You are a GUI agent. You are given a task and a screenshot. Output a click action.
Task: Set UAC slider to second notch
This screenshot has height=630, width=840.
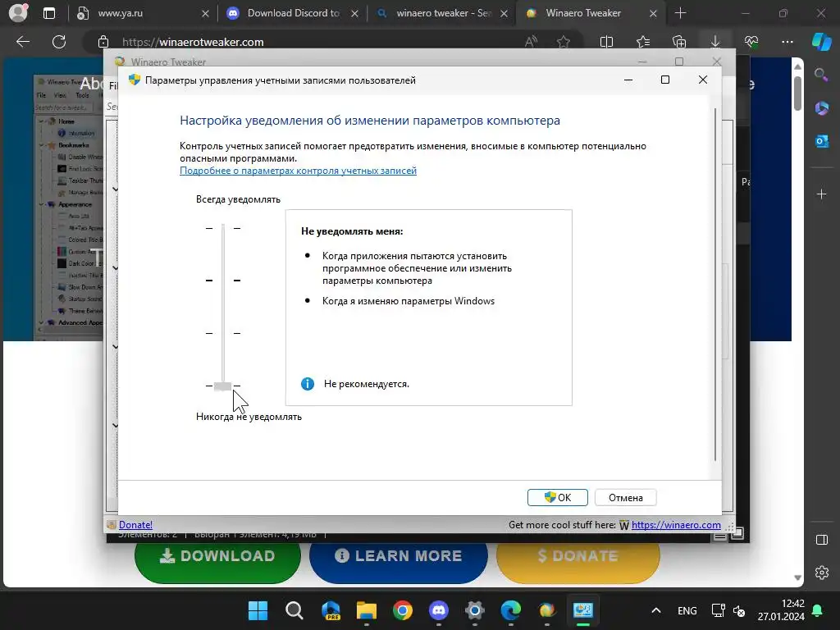tap(223, 281)
